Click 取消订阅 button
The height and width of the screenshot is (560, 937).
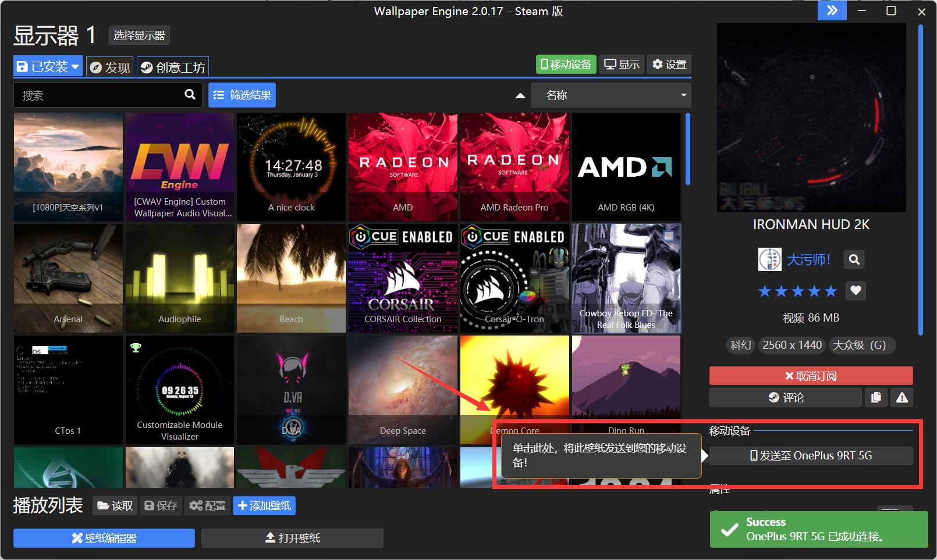[x=811, y=376]
